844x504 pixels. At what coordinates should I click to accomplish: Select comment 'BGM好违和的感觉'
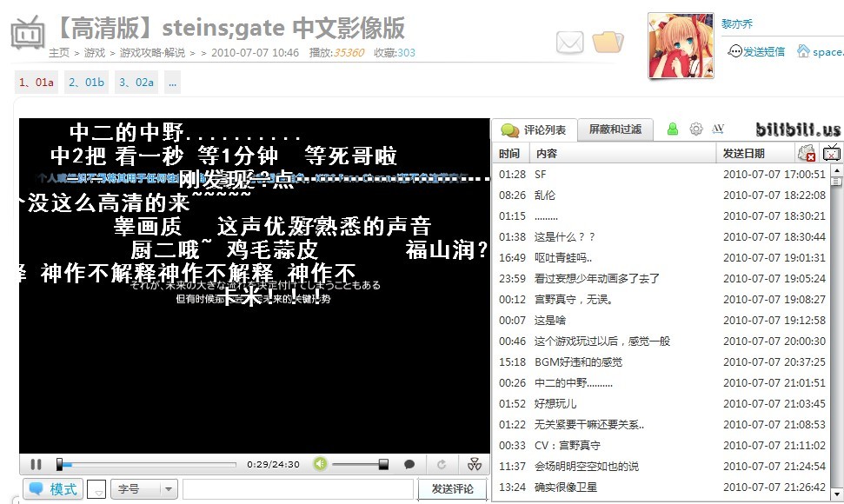661,362
